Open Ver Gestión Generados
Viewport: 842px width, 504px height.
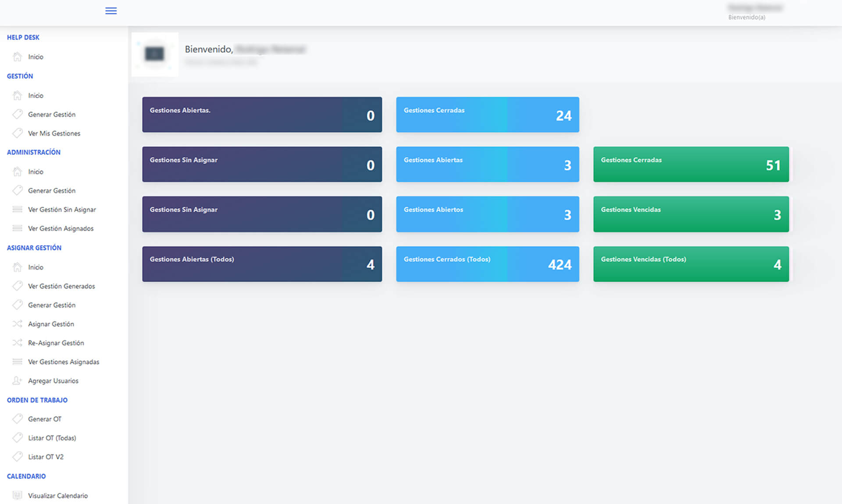(61, 286)
